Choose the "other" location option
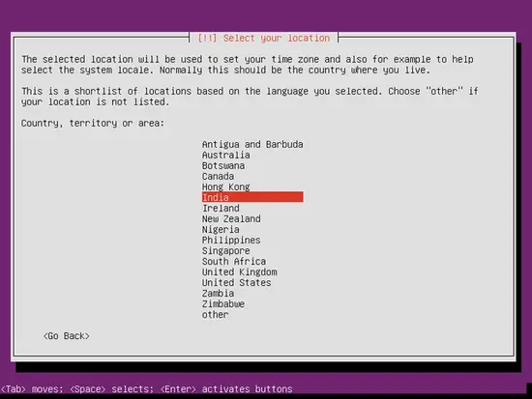 pos(215,315)
